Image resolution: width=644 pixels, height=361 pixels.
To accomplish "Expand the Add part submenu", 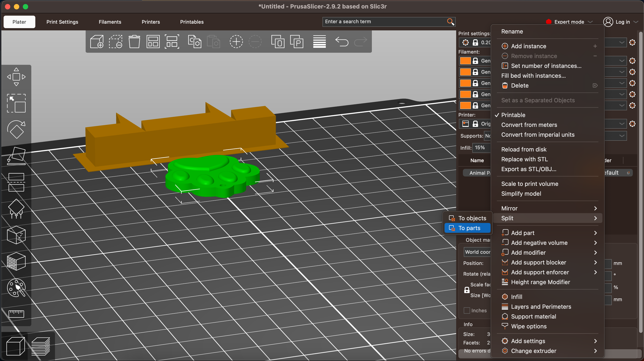I will (x=547, y=233).
